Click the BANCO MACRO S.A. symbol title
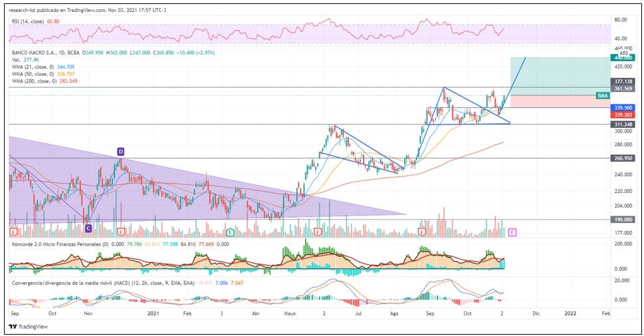 click(x=34, y=53)
